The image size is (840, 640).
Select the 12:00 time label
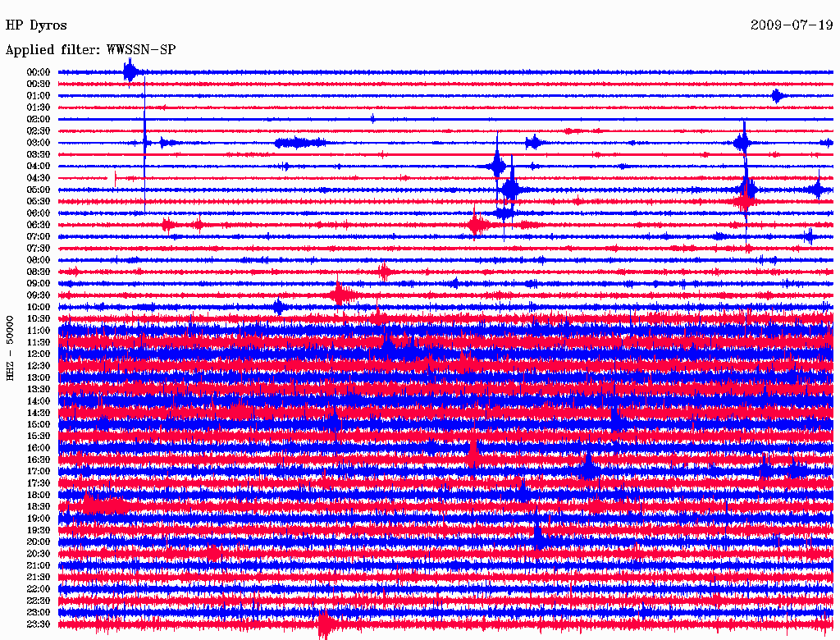click(38, 354)
